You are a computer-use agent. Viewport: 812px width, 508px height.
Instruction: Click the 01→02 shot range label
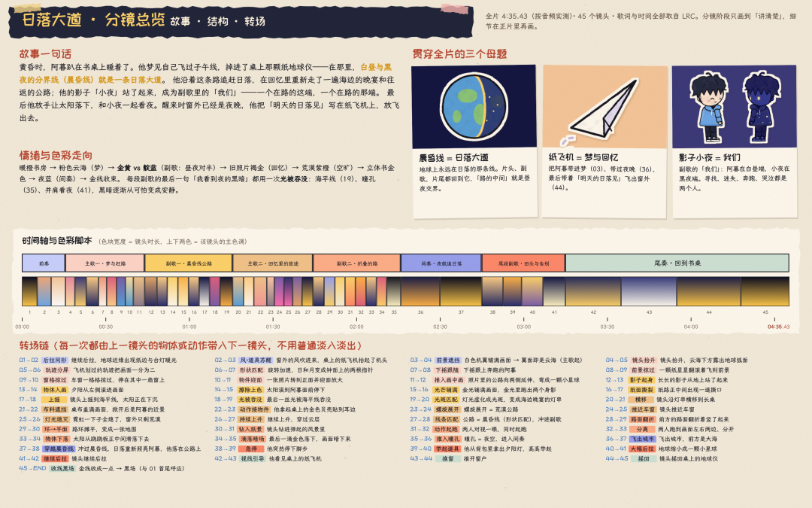pos(29,360)
